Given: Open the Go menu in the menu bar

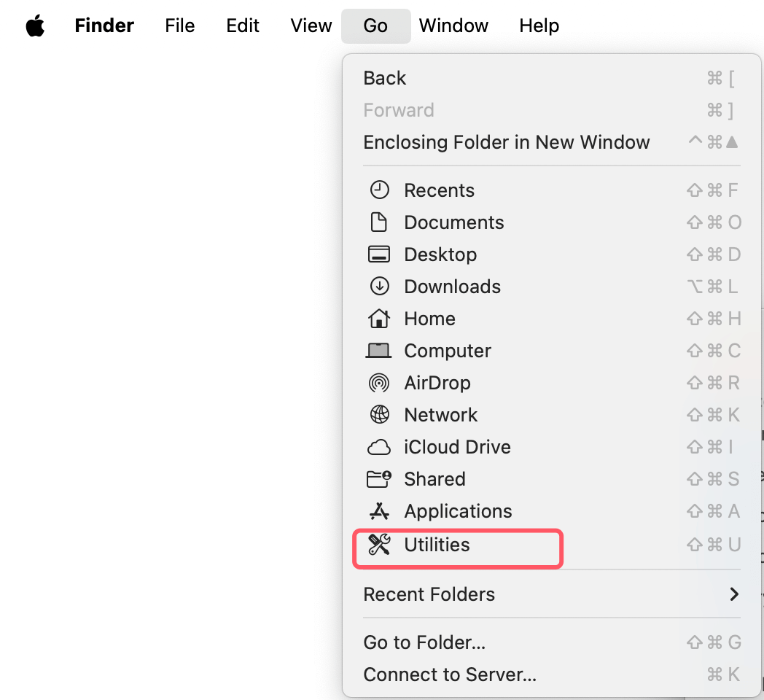Looking at the screenshot, I should click(375, 26).
